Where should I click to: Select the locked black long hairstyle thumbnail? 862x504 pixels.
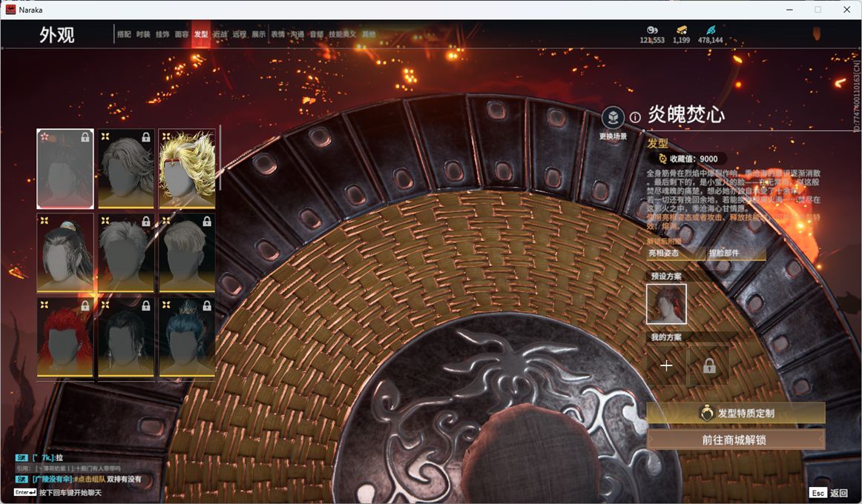[126, 337]
